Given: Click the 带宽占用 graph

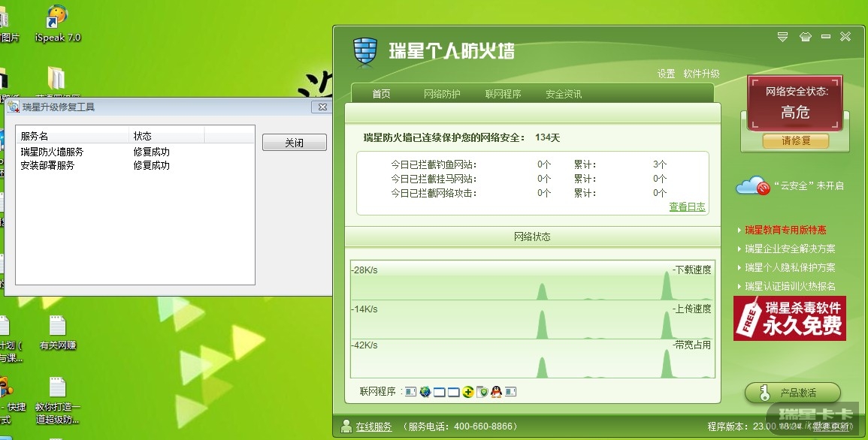Looking at the screenshot, I should (532, 360).
